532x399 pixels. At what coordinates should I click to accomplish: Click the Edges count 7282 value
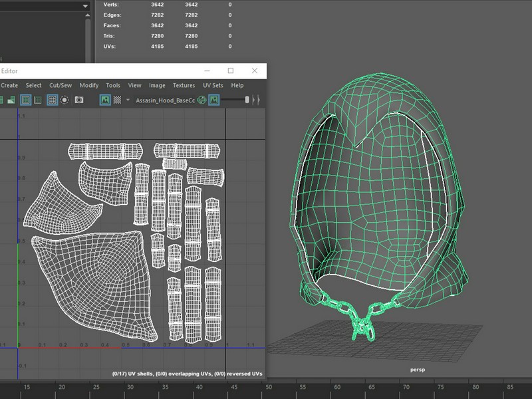[158, 15]
